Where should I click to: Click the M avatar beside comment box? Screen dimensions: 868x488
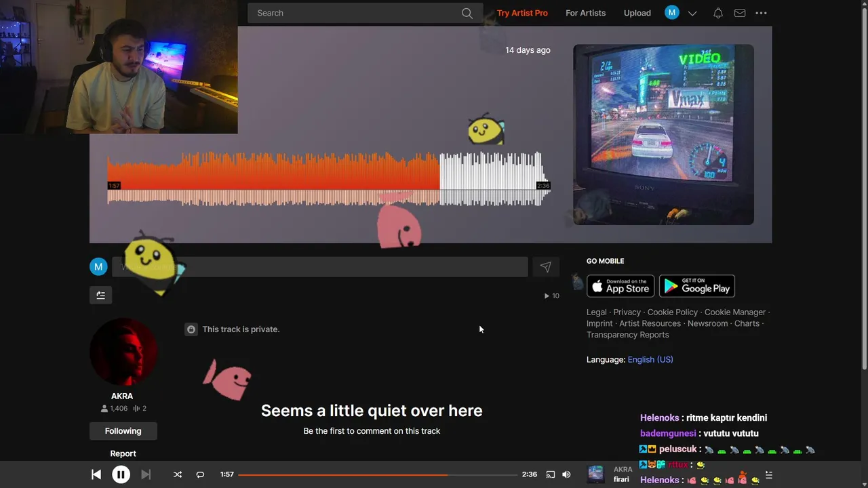point(98,267)
